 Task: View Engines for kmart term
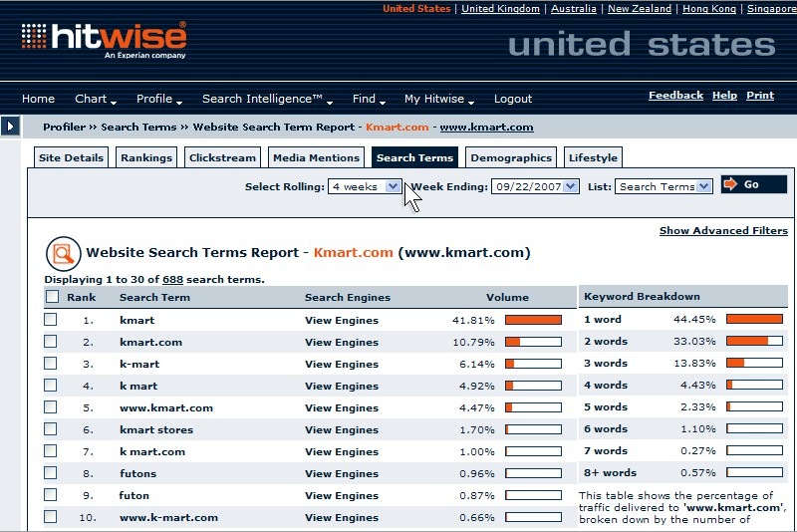click(x=342, y=320)
